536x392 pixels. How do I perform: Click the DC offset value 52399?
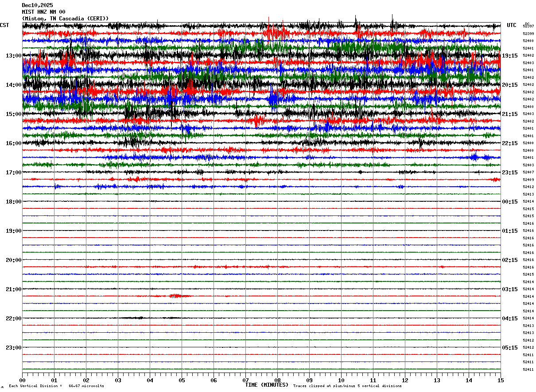[x=528, y=34]
